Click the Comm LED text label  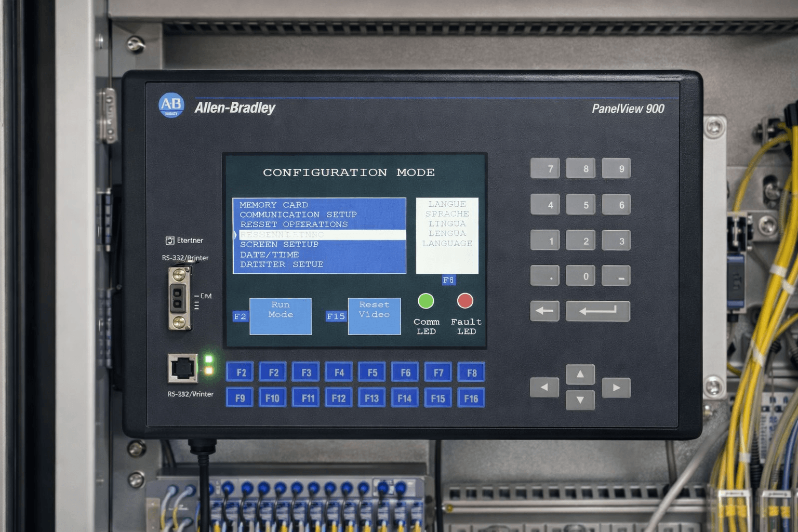427,327
